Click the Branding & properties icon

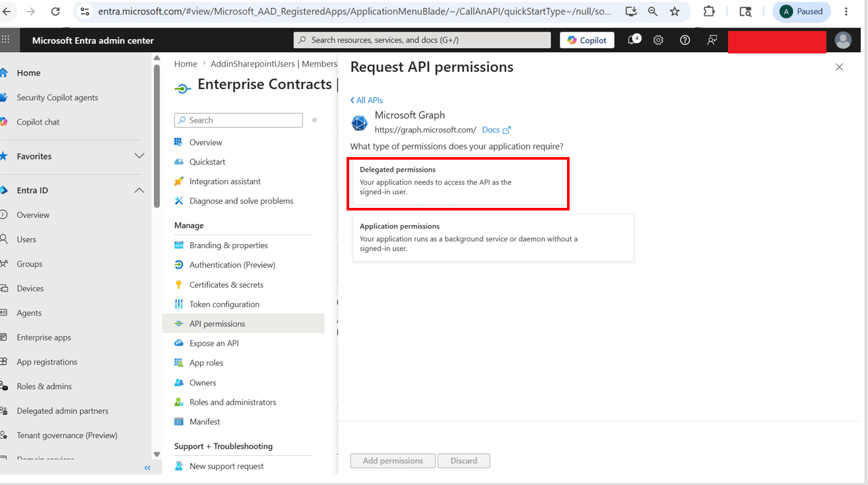[x=179, y=245]
